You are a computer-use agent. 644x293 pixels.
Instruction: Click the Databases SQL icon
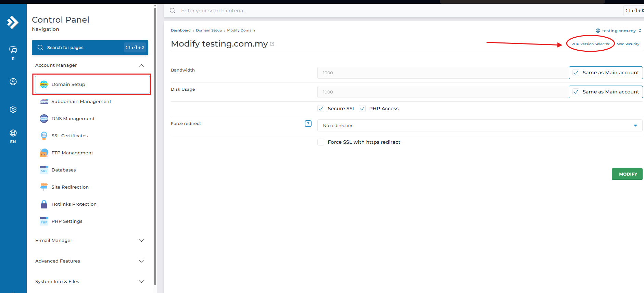point(44,170)
